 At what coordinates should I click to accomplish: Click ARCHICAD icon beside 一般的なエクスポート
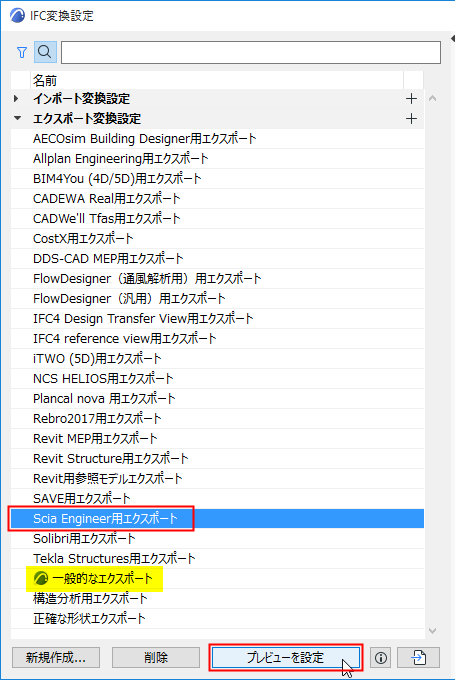pos(40,578)
